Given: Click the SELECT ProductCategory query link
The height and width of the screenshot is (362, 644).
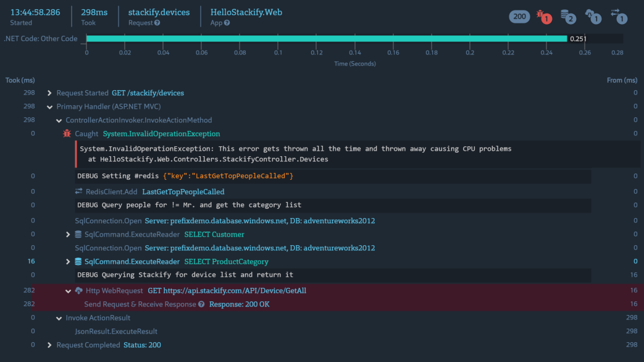Looking at the screenshot, I should 227,261.
